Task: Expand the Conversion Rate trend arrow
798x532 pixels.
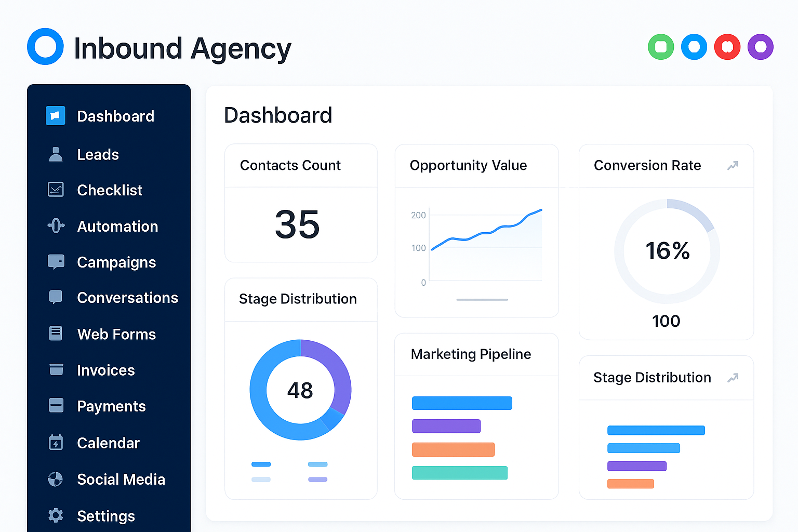Action: (733, 166)
